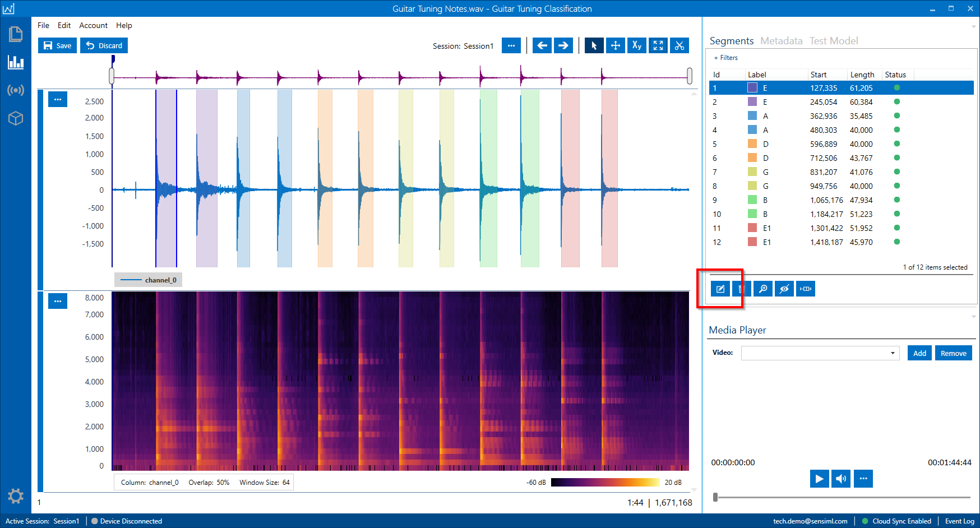Click the fit-to-screen expand icon

(x=658, y=45)
